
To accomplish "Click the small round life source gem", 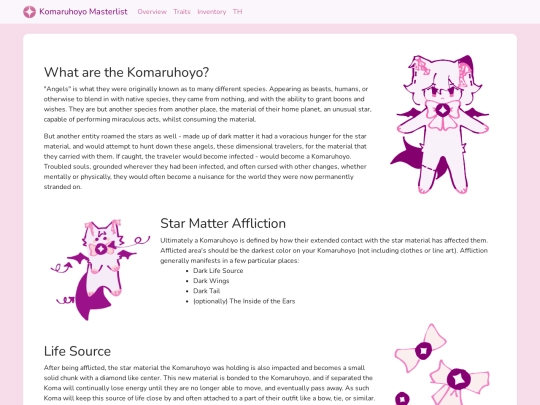I will [x=402, y=399].
